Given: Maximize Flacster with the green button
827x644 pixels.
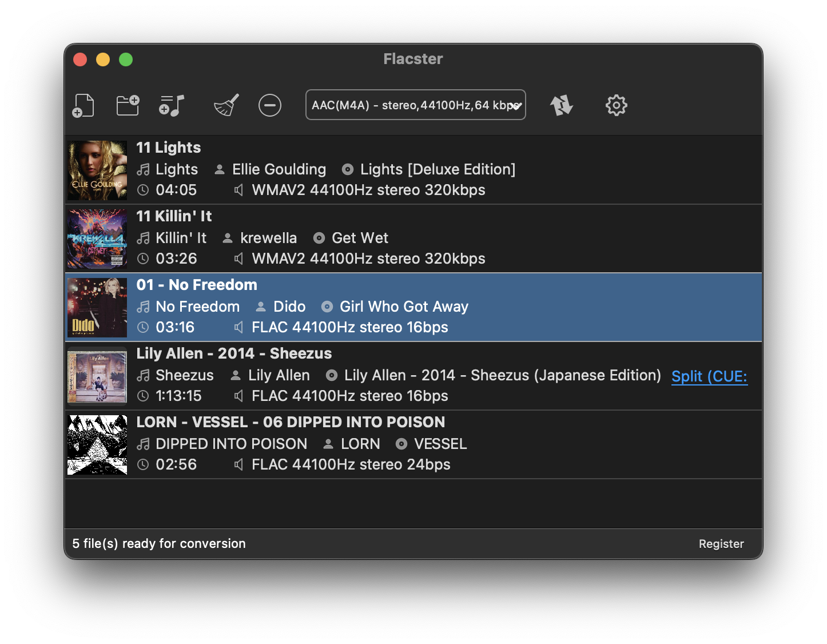Looking at the screenshot, I should pyautogui.click(x=126, y=59).
